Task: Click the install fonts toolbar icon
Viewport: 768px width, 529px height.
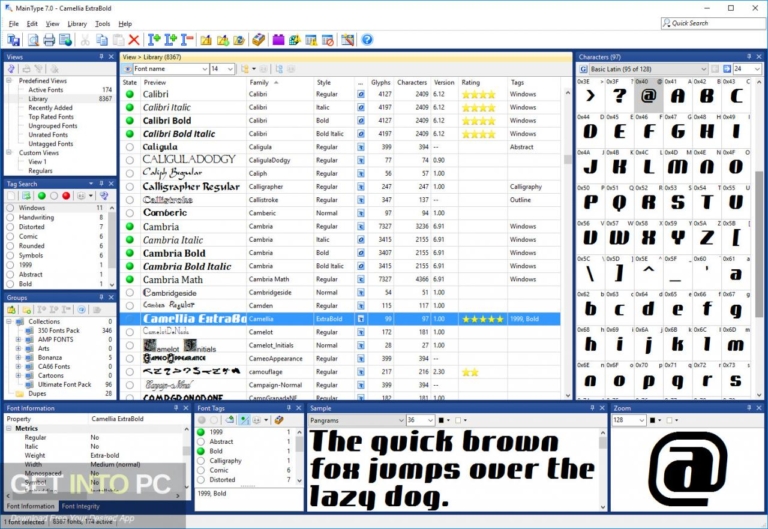Action: tap(13, 40)
